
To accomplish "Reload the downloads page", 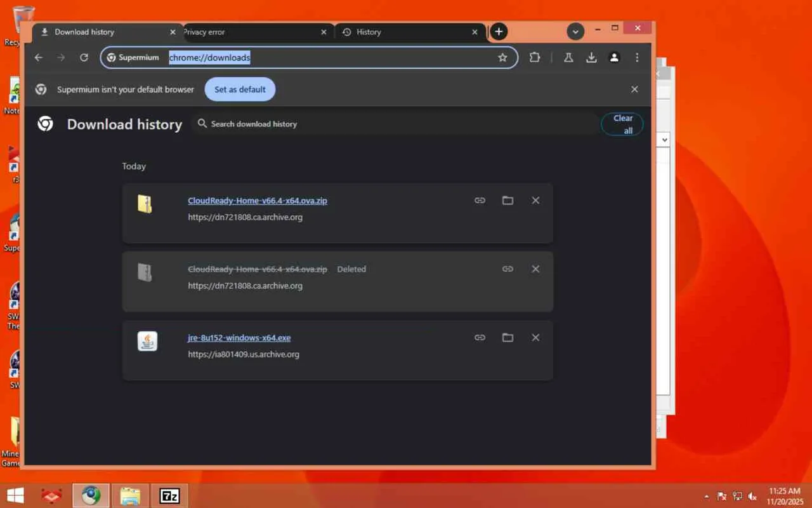I will pos(84,58).
